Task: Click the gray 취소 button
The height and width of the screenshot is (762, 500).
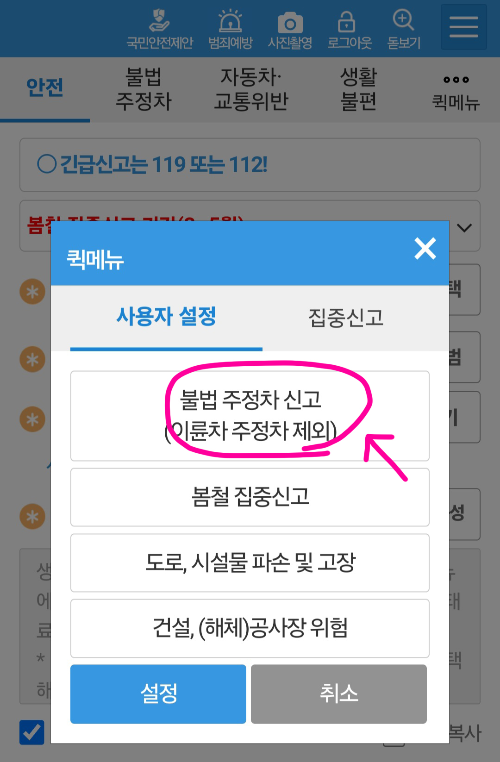Action: (x=339, y=694)
